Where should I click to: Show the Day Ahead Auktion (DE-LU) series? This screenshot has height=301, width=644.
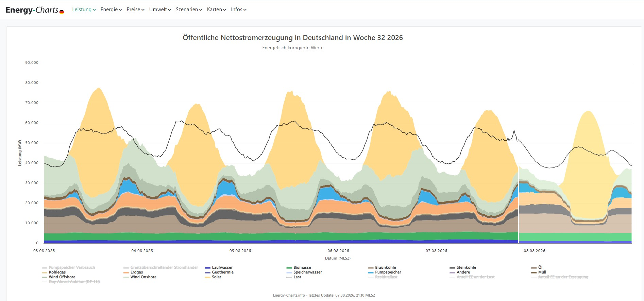point(71,282)
